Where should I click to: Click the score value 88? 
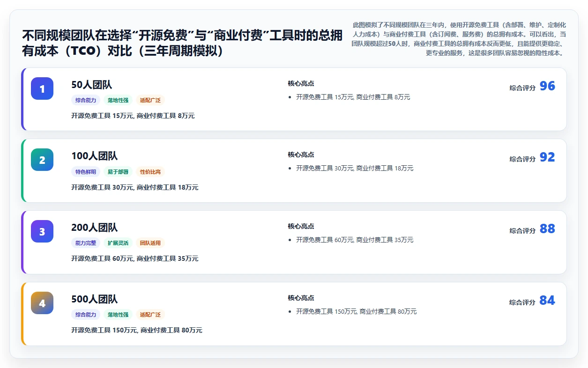point(547,229)
